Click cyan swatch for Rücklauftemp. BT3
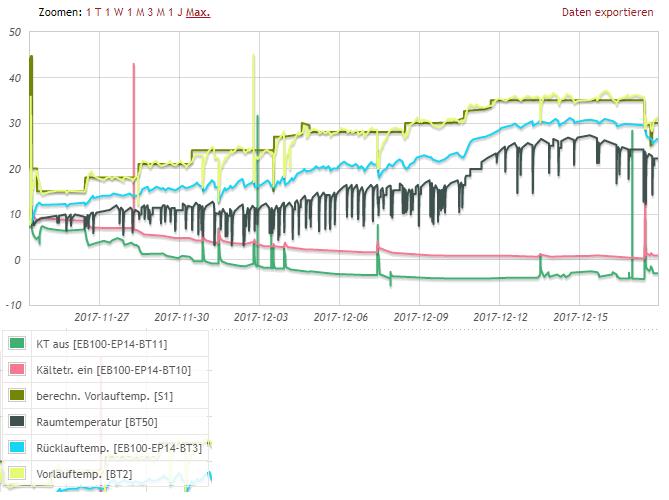 17,447
